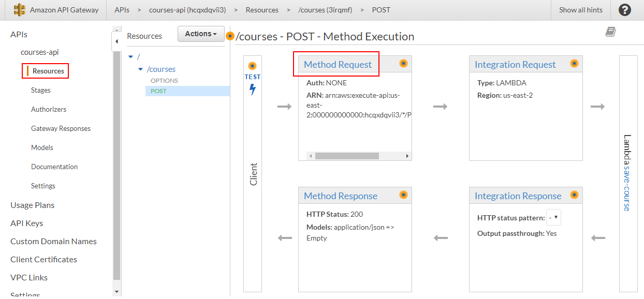Click POST in the breadcrumb
This screenshot has height=299, width=644.
[381, 10]
